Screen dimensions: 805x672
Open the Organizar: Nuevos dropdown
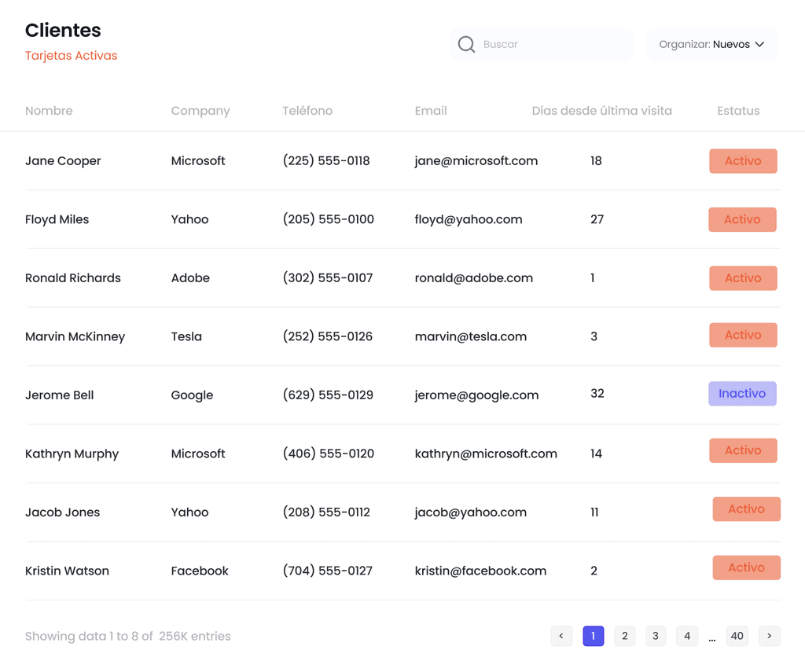[x=711, y=44]
